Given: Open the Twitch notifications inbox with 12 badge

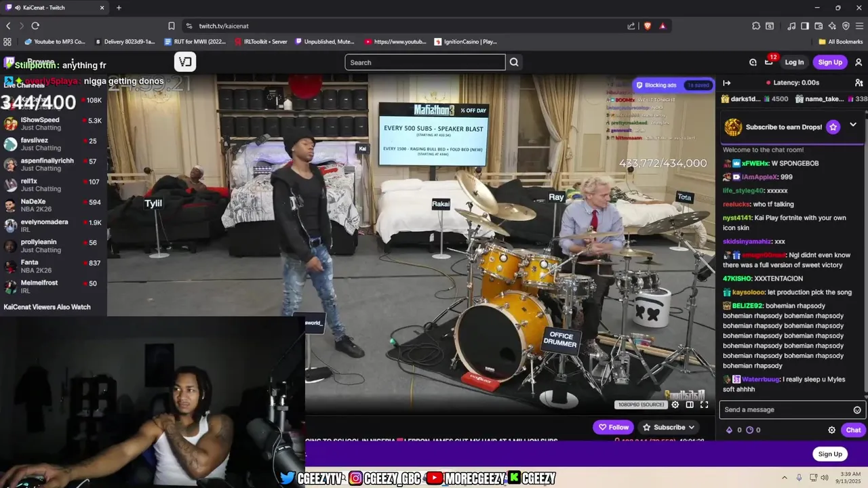Looking at the screenshot, I should click(x=769, y=62).
